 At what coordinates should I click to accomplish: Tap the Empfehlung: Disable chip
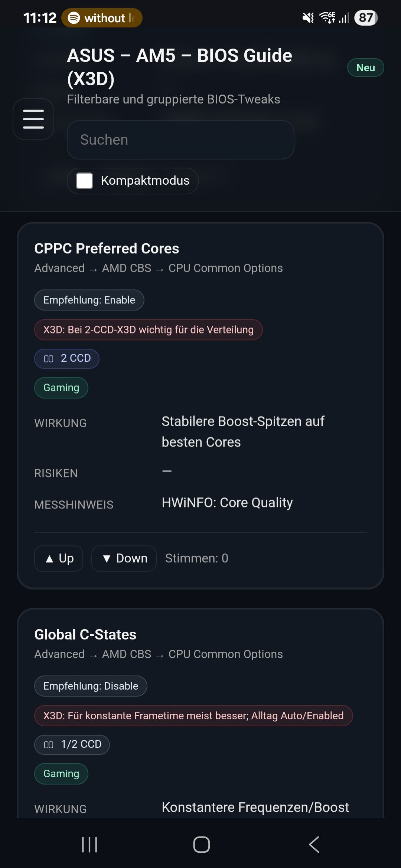coord(91,686)
